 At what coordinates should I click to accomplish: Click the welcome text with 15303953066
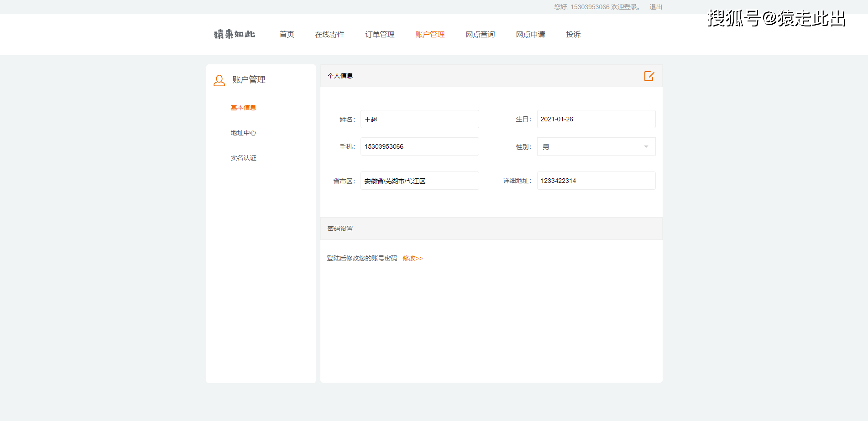click(597, 7)
